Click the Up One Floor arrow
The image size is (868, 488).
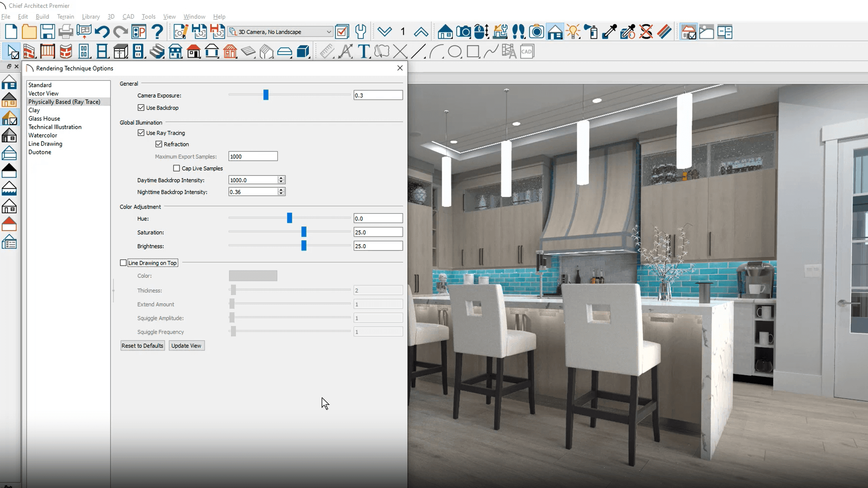(x=421, y=32)
